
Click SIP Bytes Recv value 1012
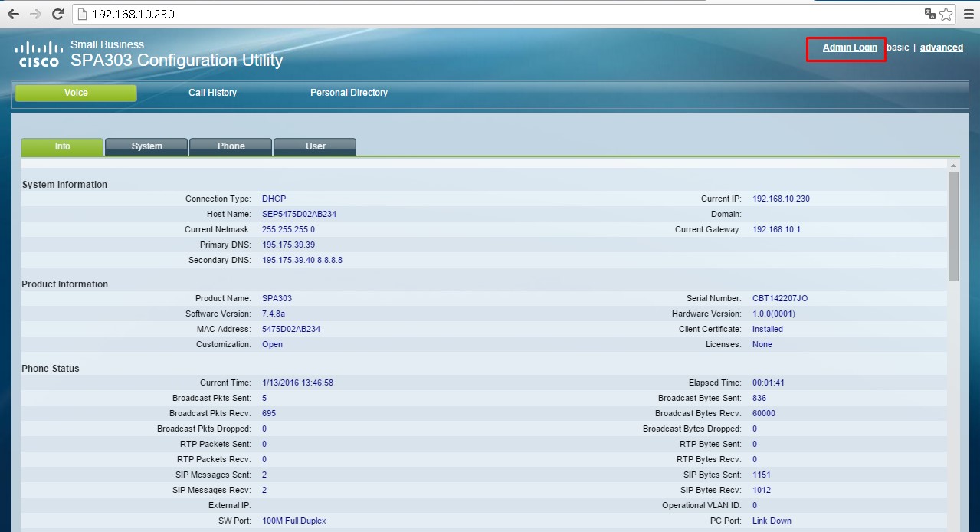pyautogui.click(x=762, y=490)
